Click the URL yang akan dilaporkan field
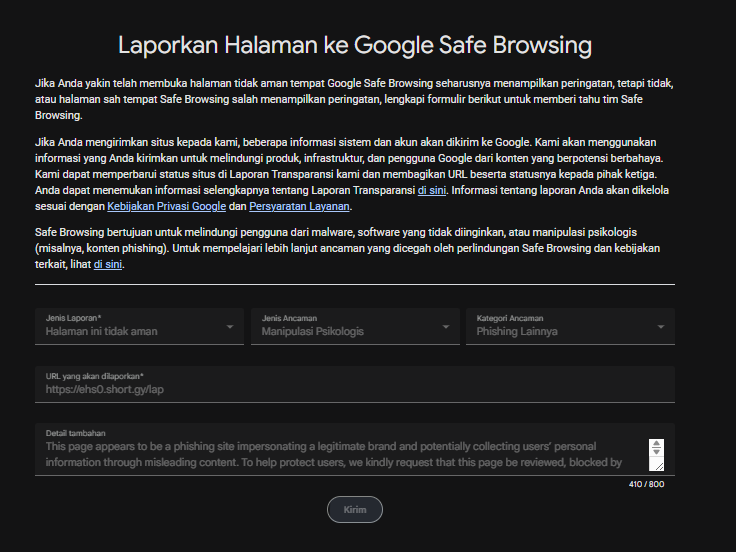This screenshot has width=736, height=552. tap(355, 384)
